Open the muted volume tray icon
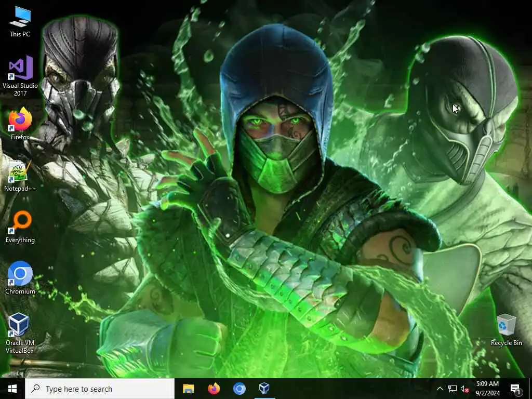This screenshot has width=532, height=399. (465, 389)
